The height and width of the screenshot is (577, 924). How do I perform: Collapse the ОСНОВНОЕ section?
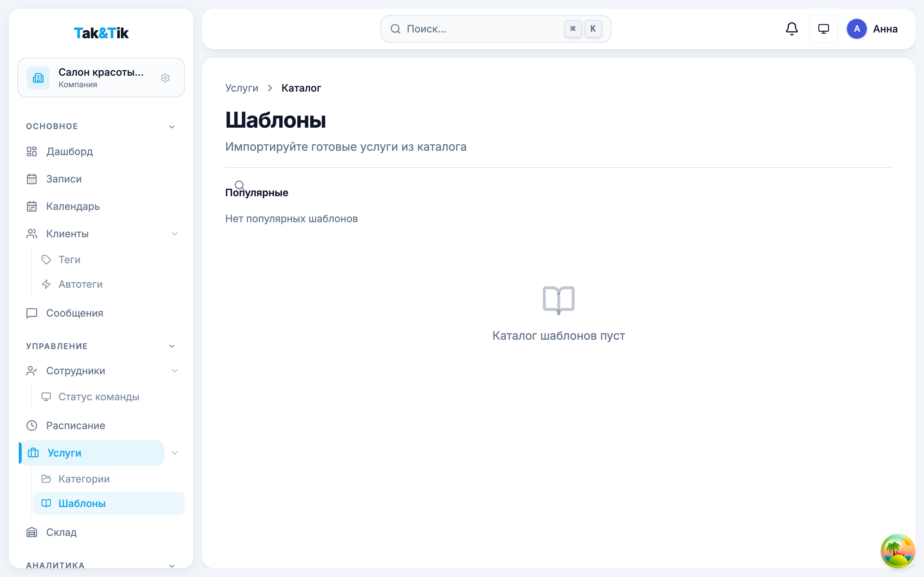click(x=172, y=127)
